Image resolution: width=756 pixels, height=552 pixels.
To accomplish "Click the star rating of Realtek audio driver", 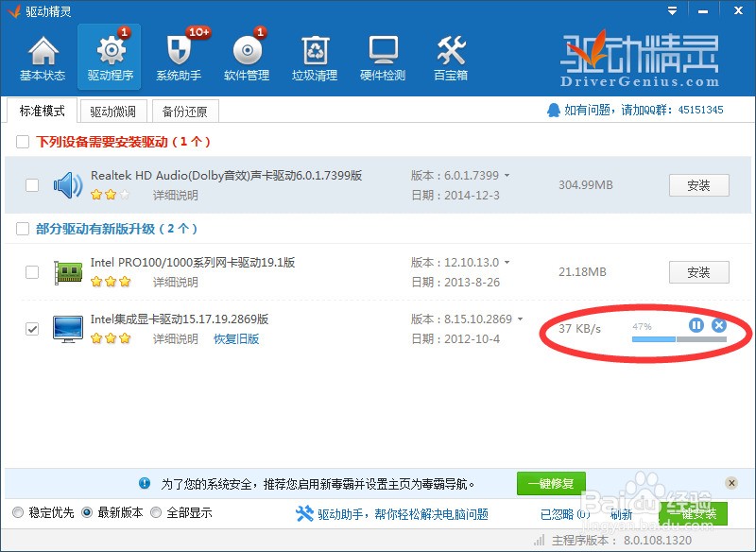I will [x=111, y=195].
